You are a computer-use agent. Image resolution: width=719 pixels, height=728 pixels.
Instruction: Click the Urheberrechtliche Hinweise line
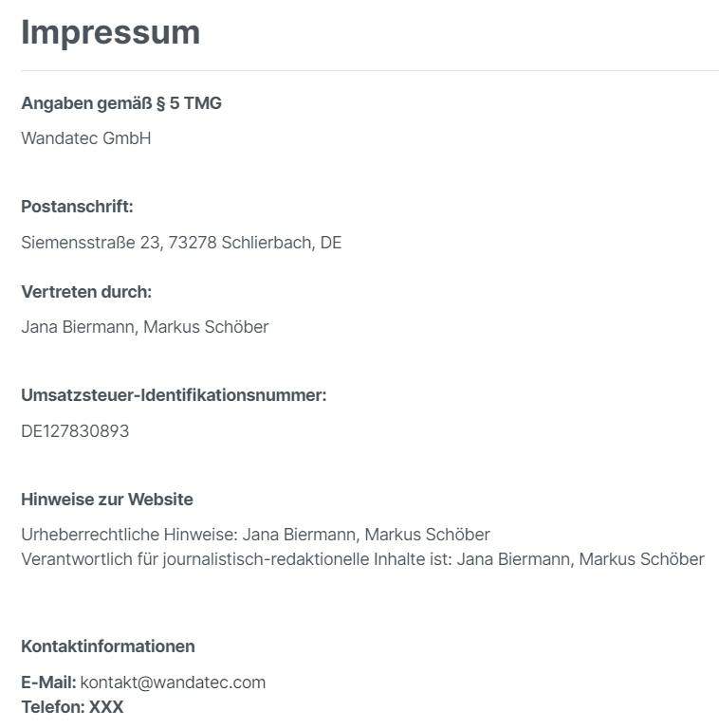[255, 535]
